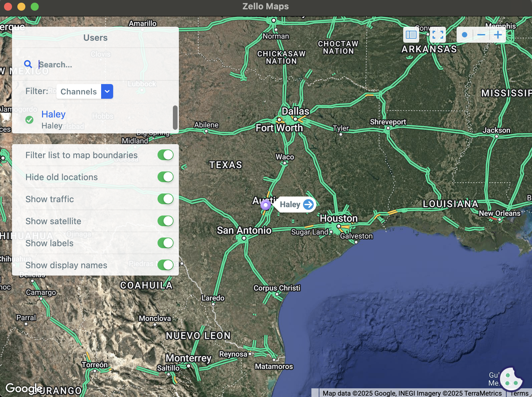Click Haley's green online checkmark

29,120
